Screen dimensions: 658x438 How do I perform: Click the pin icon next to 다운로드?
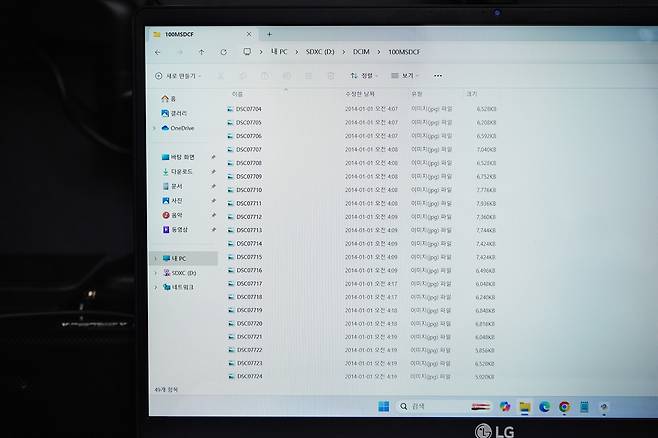213,172
